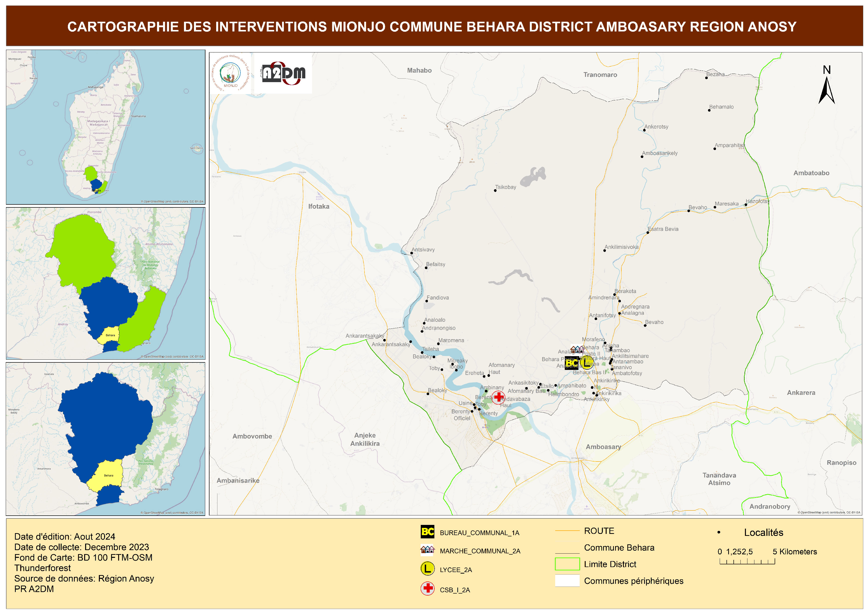The width and height of the screenshot is (868, 613).
Task: Click the BUREAU_COMMUNAL_1A legend icon
Action: pyautogui.click(x=428, y=532)
